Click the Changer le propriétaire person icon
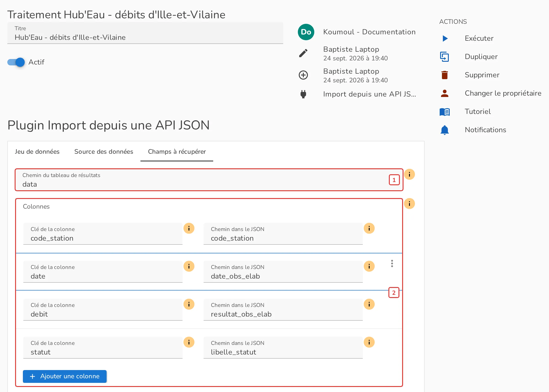The width and height of the screenshot is (549, 392). 444,93
